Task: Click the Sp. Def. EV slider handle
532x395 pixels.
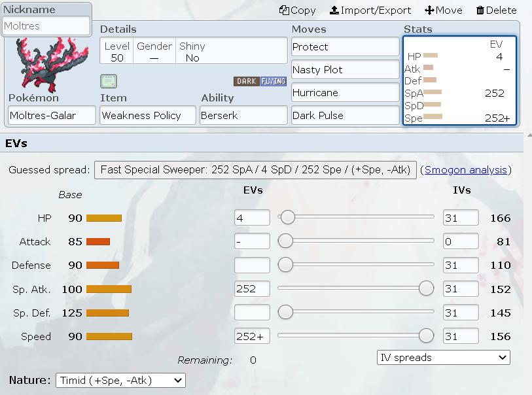Action: point(285,312)
